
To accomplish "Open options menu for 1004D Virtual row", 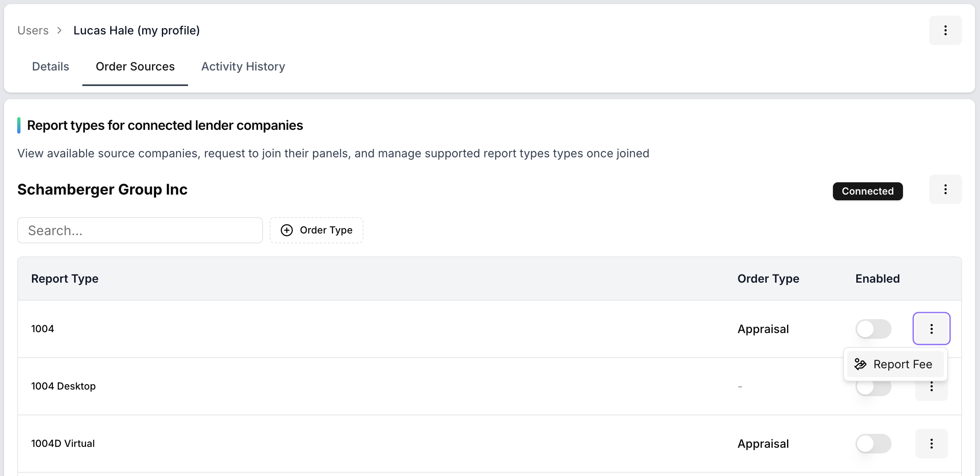I will click(931, 444).
